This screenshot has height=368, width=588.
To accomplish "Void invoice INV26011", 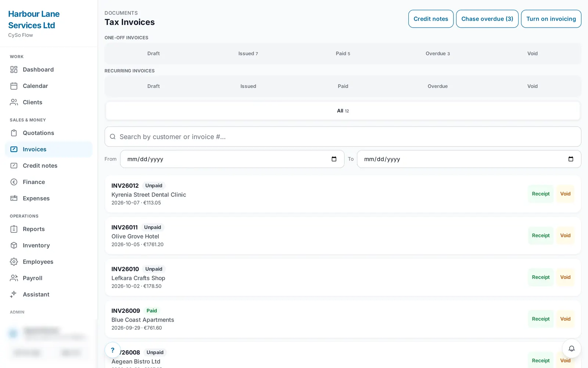I will [x=565, y=236].
